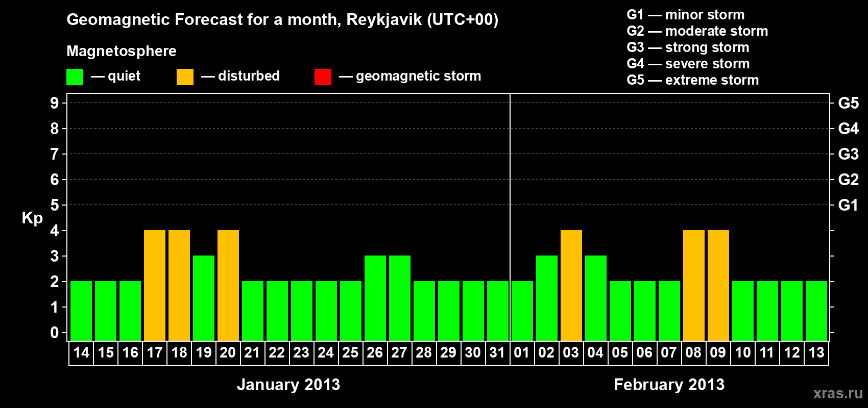Select the bar for January 27
868x408 pixels.
[x=400, y=298]
